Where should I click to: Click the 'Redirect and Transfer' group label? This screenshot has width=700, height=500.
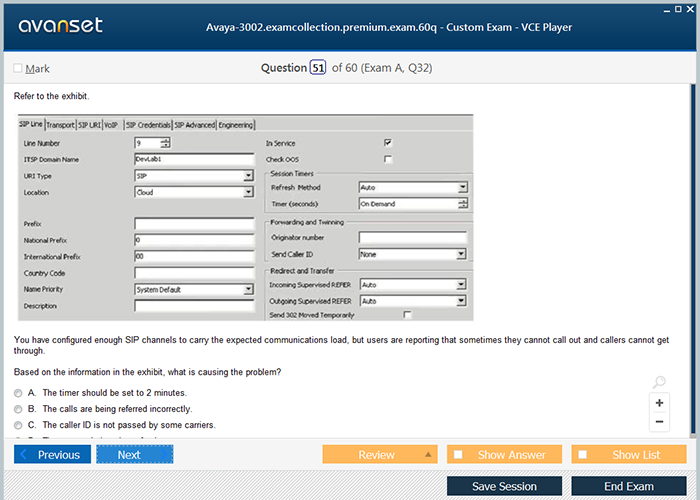point(302,271)
